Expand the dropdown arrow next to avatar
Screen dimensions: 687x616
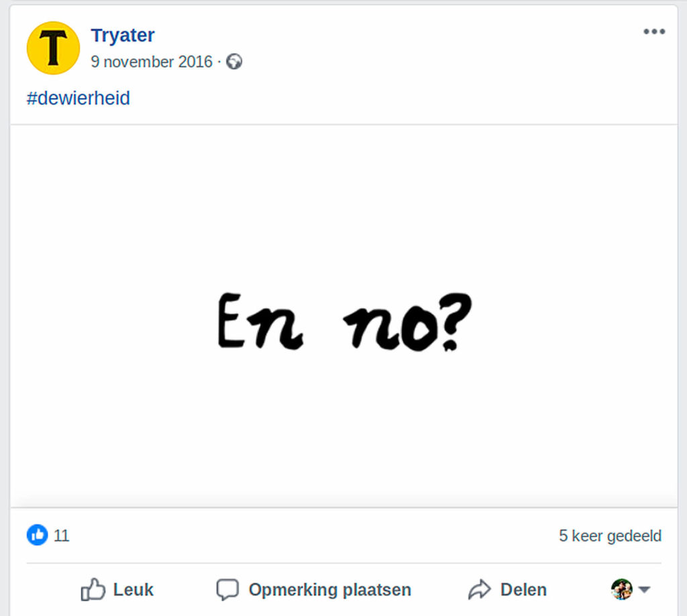[x=644, y=590]
